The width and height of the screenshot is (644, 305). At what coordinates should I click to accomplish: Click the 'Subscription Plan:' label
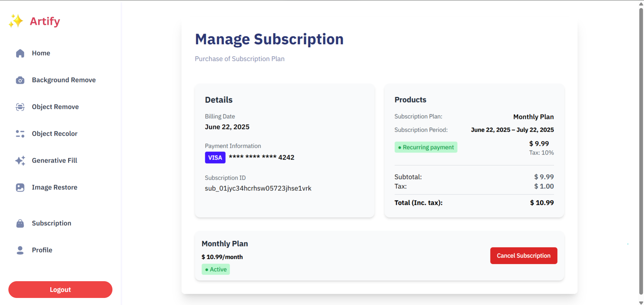(418, 116)
